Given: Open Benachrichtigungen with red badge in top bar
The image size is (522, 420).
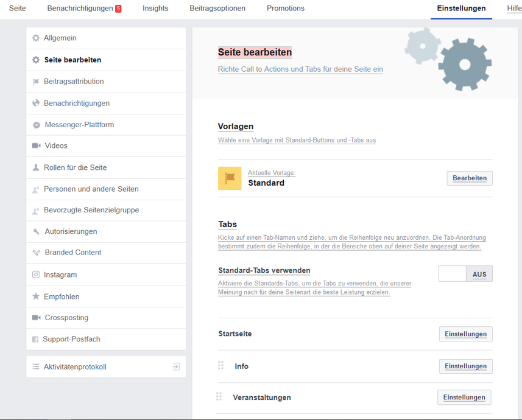Looking at the screenshot, I should pos(84,9).
